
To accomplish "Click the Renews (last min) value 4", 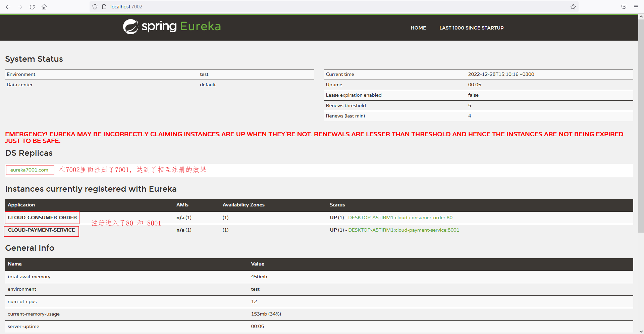I will click(x=470, y=116).
